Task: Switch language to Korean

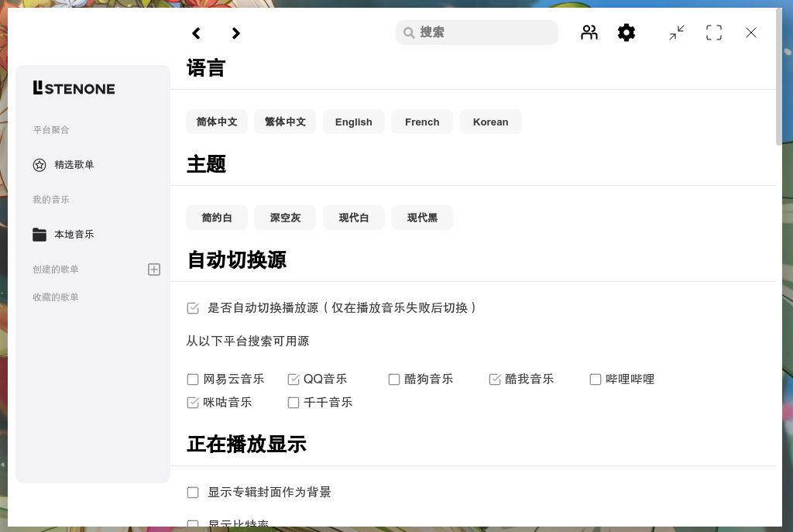Action: click(490, 122)
